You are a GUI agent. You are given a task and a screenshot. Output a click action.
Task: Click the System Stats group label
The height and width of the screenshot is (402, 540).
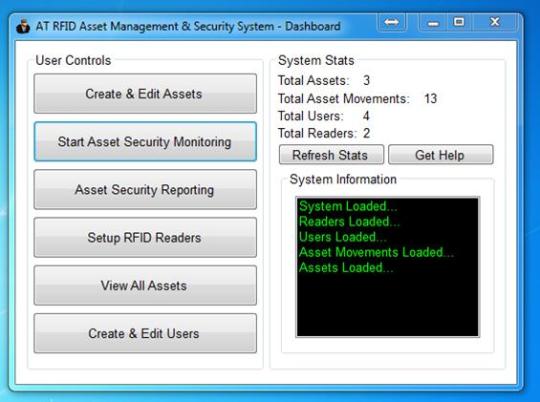click(316, 61)
